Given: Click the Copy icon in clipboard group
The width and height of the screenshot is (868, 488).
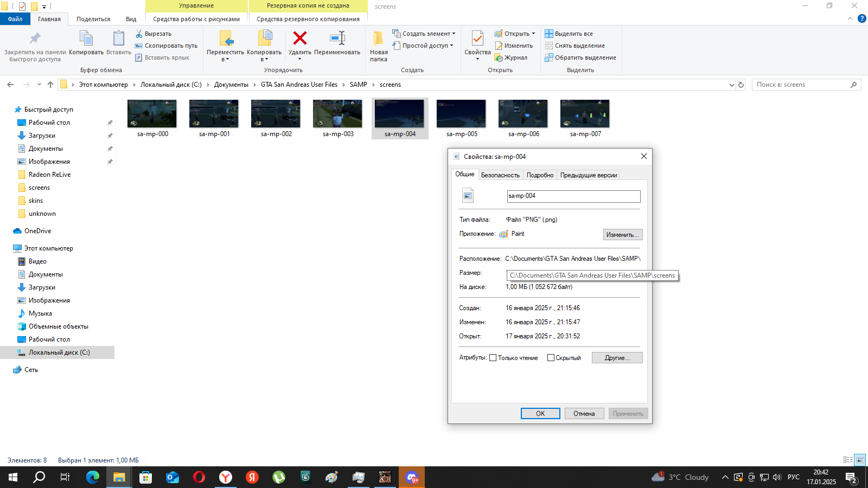Looking at the screenshot, I should 86,38.
